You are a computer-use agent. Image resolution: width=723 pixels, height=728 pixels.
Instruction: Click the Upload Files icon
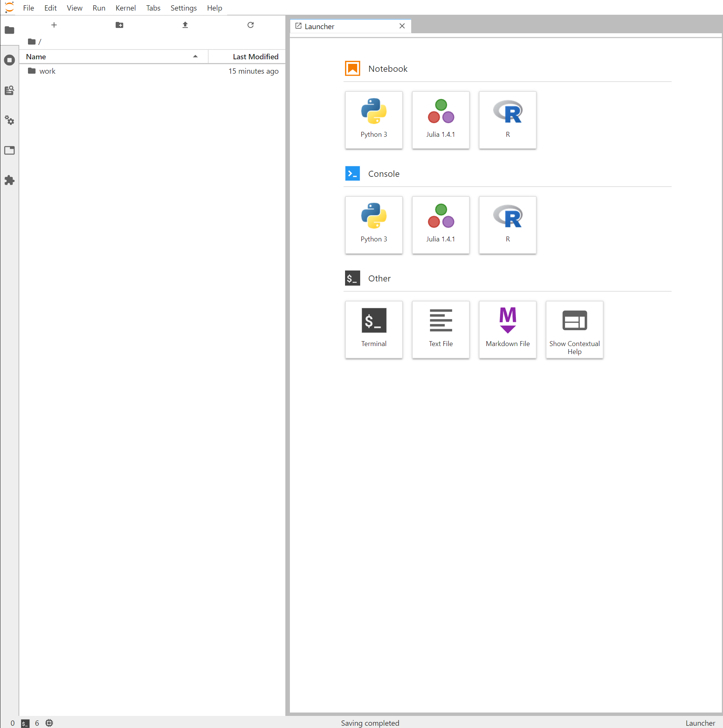(185, 25)
